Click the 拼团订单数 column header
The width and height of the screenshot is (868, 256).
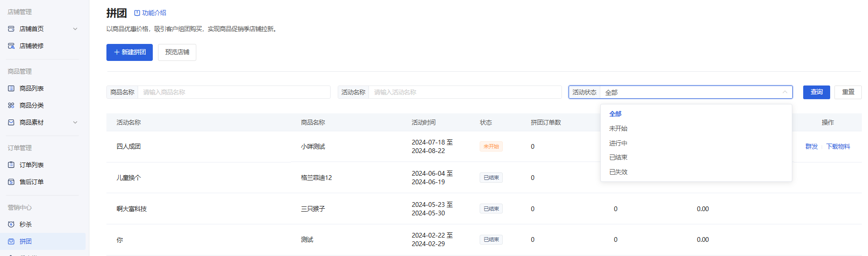coord(546,122)
